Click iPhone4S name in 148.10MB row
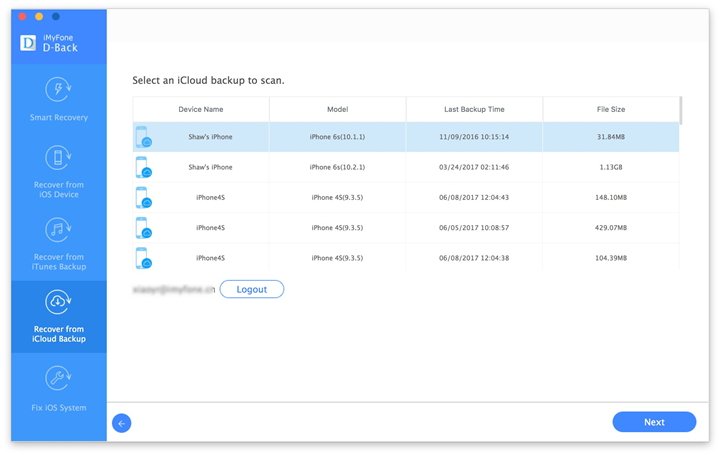 pyautogui.click(x=210, y=197)
